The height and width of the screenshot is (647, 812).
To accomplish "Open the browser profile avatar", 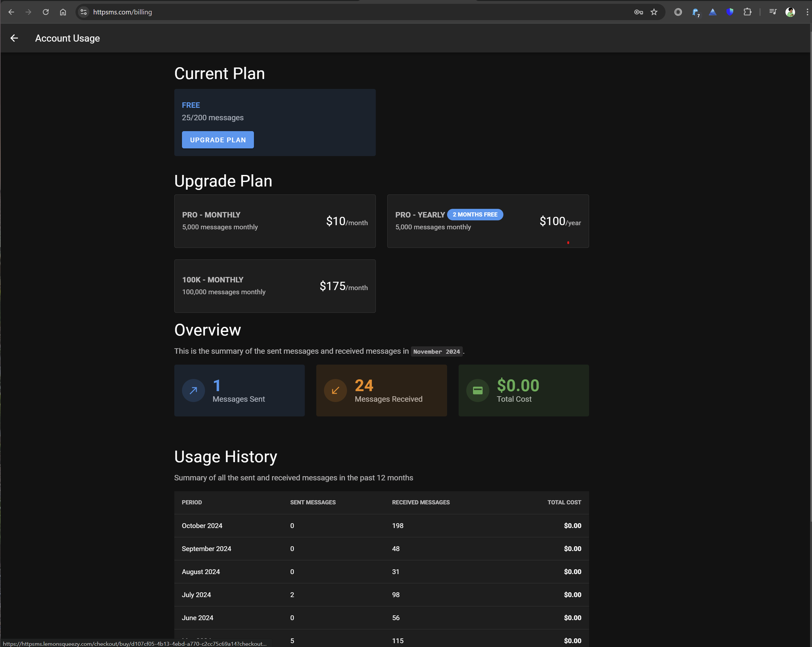I will click(790, 12).
